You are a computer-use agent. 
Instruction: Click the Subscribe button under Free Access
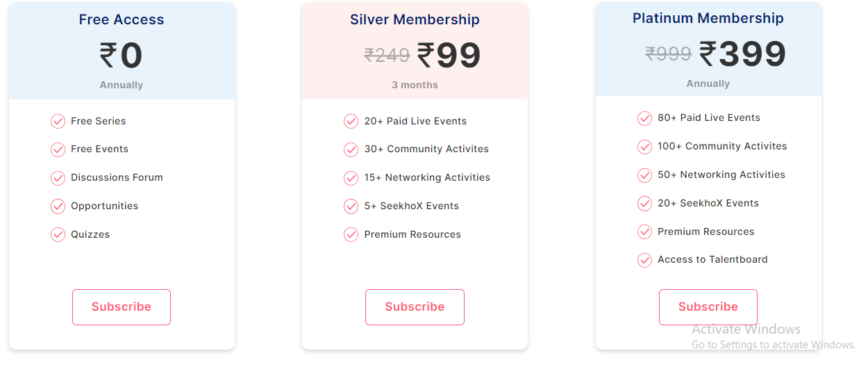coord(122,307)
